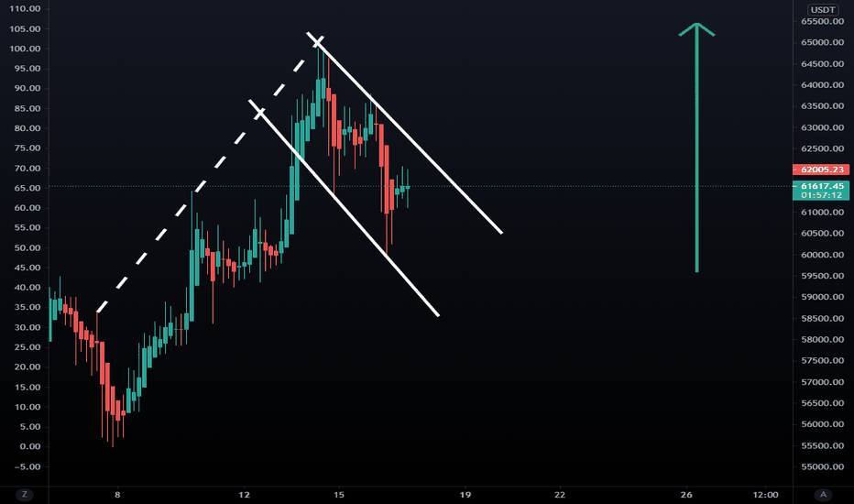
Task: Click the 65.00 left scale label
Action: pyautogui.click(x=27, y=188)
